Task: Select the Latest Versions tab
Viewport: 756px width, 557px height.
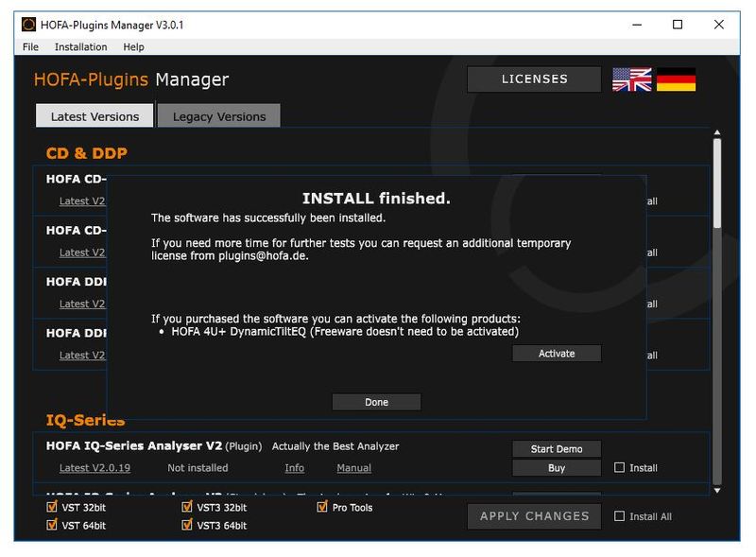Action: click(x=94, y=115)
